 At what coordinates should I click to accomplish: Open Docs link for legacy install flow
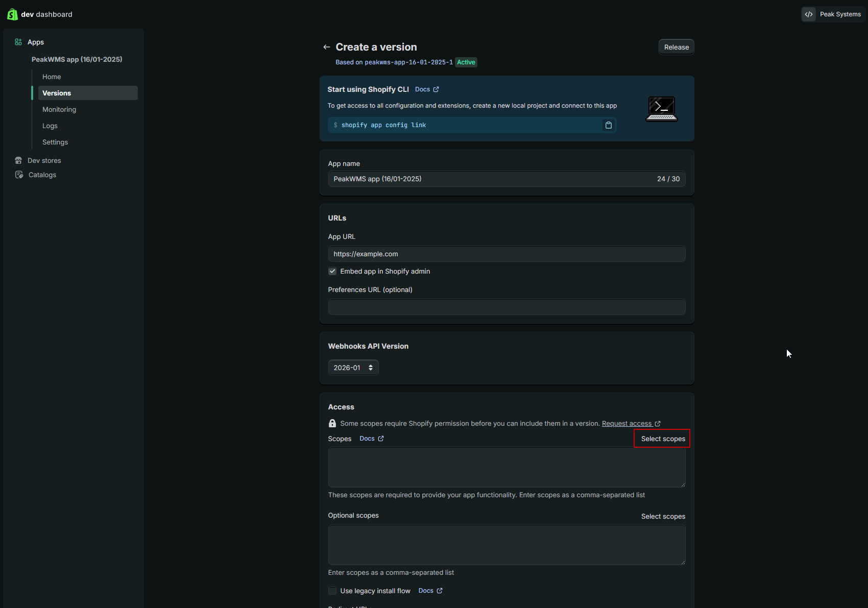(426, 591)
